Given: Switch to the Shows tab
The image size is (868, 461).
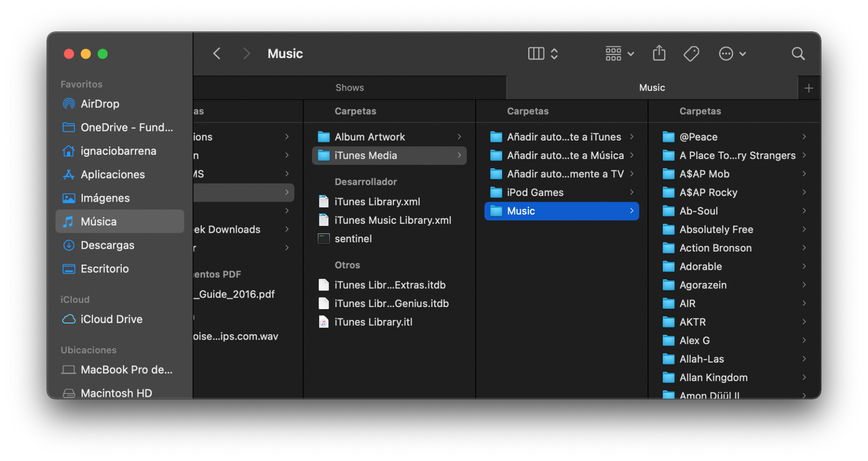Looking at the screenshot, I should 349,88.
